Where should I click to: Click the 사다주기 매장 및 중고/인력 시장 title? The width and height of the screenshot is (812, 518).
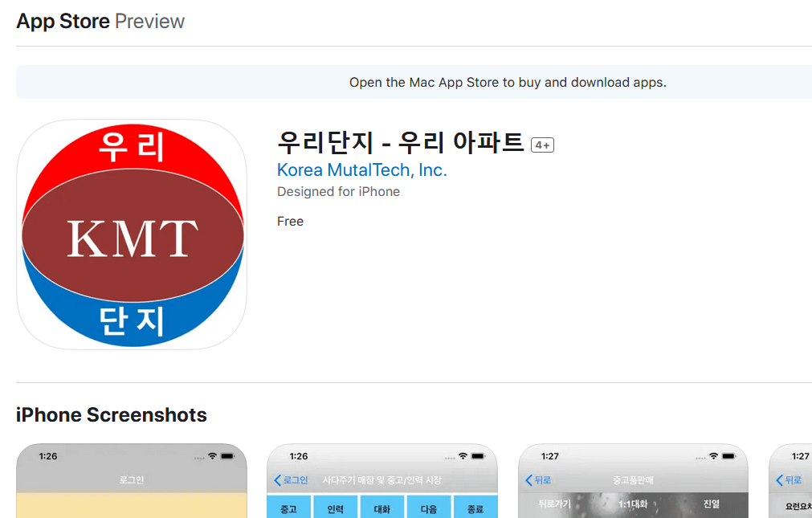382,480
